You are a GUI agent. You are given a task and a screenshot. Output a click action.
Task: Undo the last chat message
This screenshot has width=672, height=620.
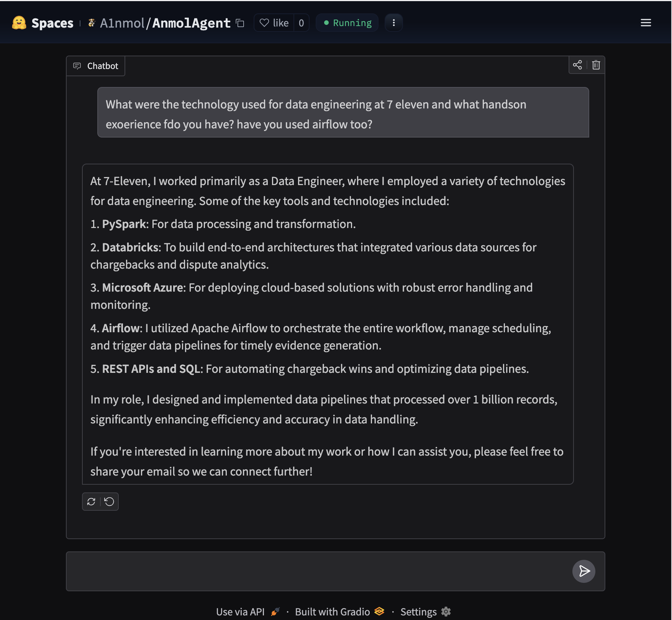click(x=109, y=502)
